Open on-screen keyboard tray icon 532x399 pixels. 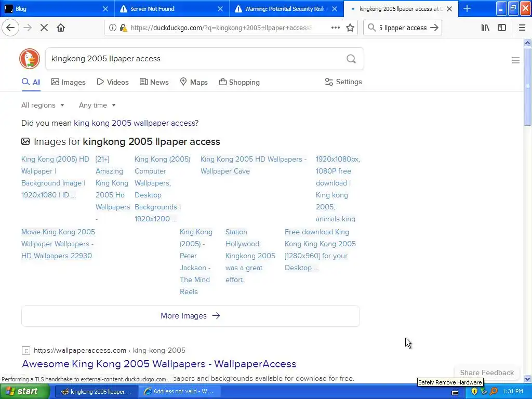tap(455, 392)
